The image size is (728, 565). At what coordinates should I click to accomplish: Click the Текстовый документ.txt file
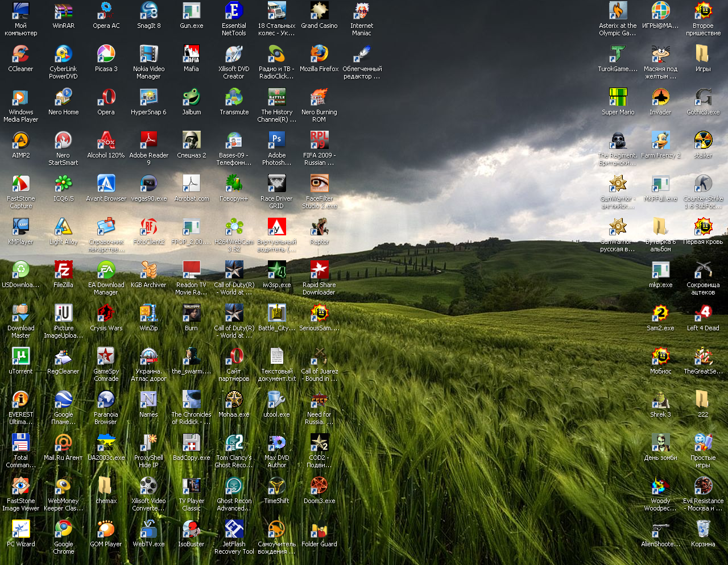276,357
